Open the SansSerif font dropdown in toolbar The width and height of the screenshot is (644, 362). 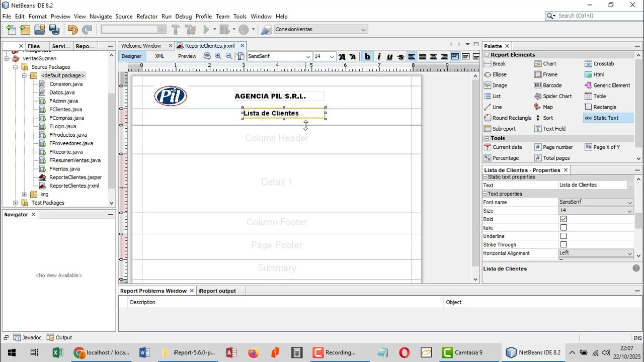coord(308,57)
